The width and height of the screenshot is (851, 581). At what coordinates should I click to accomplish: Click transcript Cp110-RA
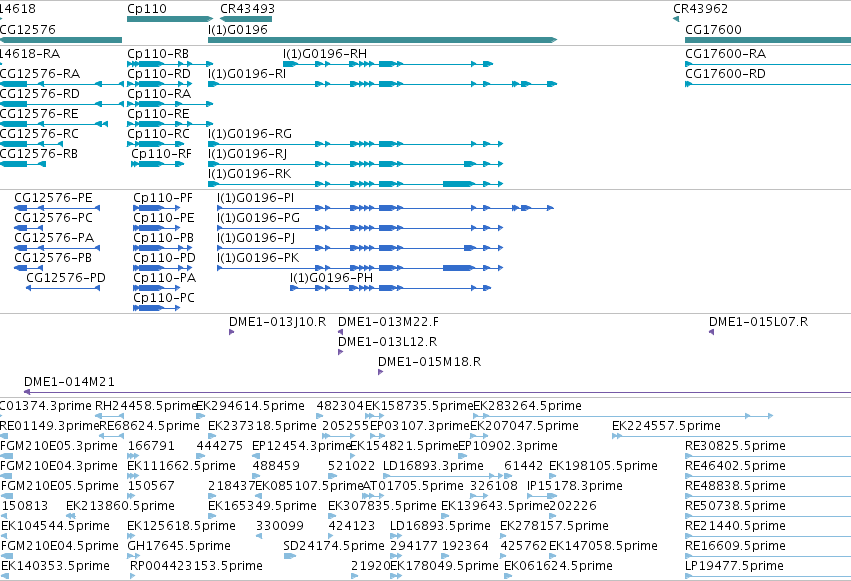pyautogui.click(x=170, y=104)
